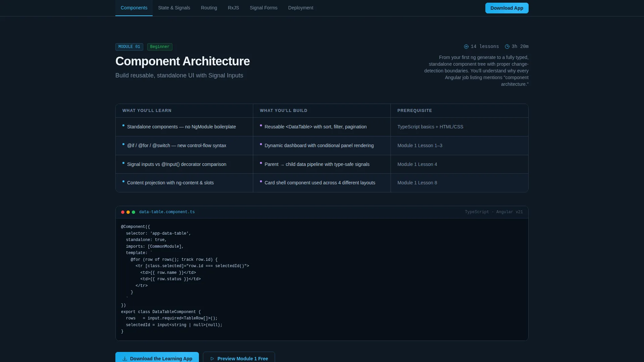This screenshot has height=362, width=644.
Task: Click 'Module 1 Lesson 8' prerequisite
Action: coord(417,183)
